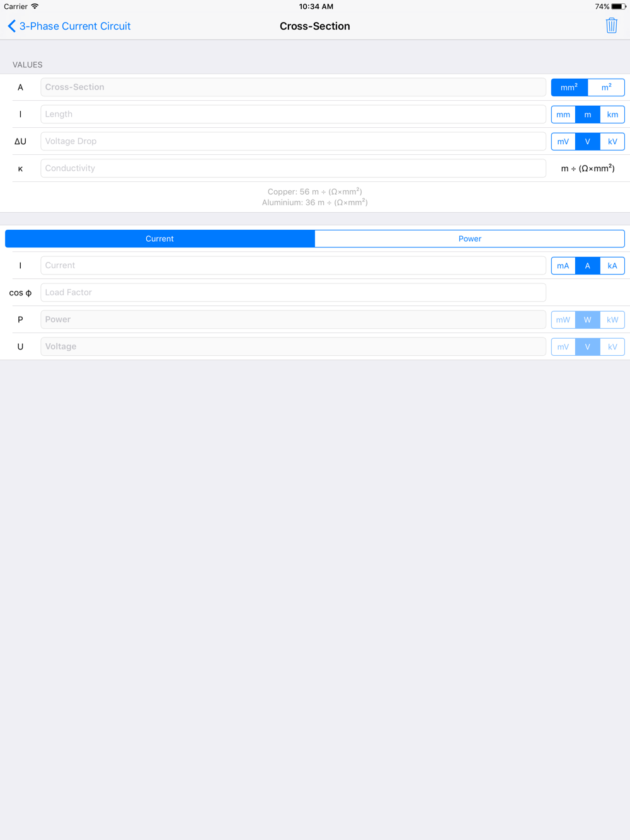The width and height of the screenshot is (630, 840).
Task: Set length unit to mm
Action: [563, 115]
